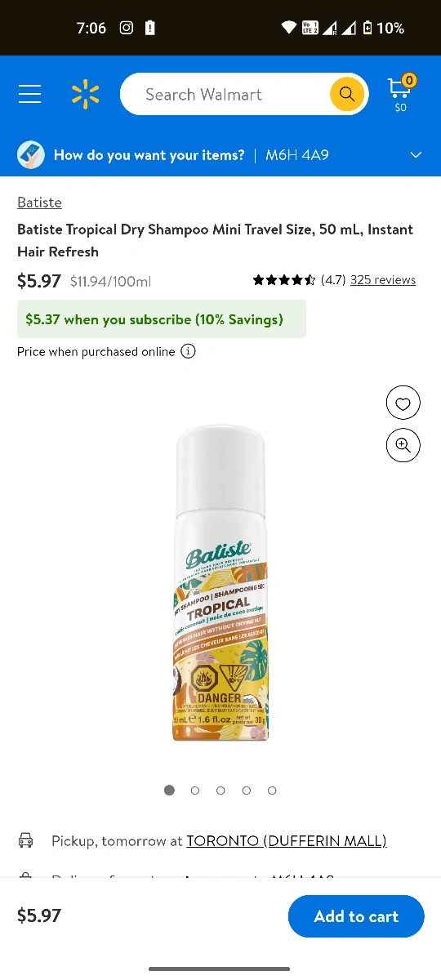Focus the Search Walmart field
The image size is (441, 980).
pos(235,94)
